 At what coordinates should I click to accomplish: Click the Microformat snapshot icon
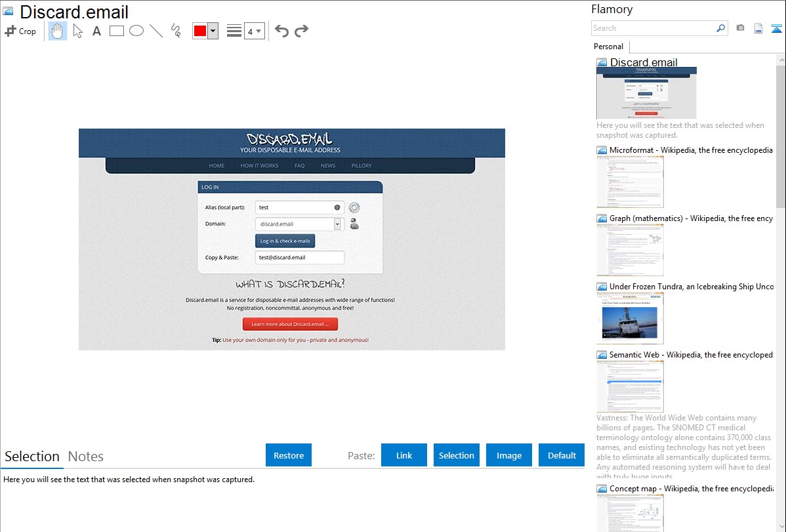click(x=602, y=150)
